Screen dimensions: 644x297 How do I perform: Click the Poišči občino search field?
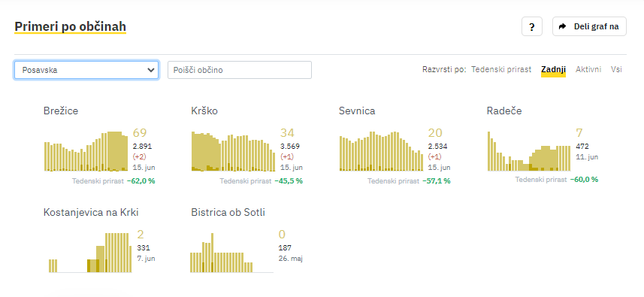[240, 70]
